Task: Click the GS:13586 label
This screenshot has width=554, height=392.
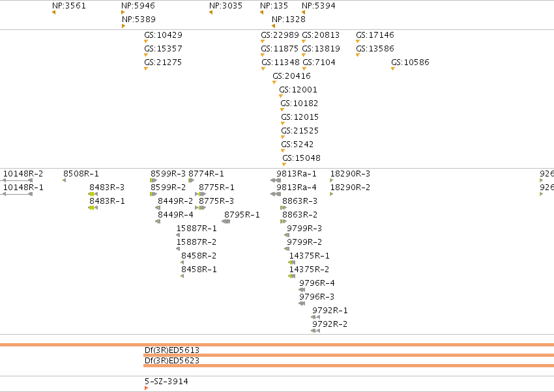Action: tap(375, 49)
